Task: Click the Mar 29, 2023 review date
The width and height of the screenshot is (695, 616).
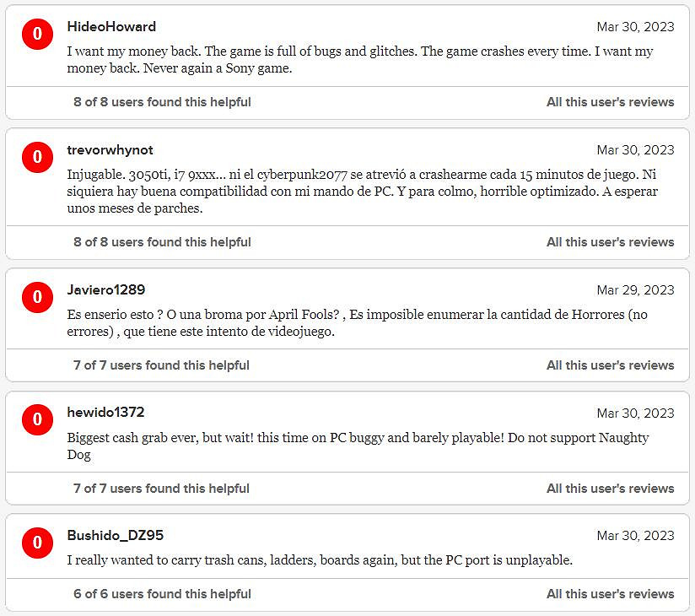Action: (x=635, y=290)
